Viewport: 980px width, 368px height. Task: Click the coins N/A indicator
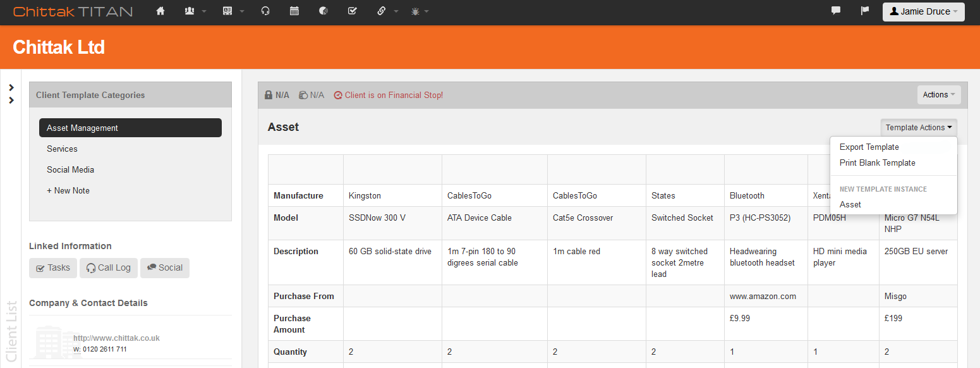pyautogui.click(x=312, y=95)
